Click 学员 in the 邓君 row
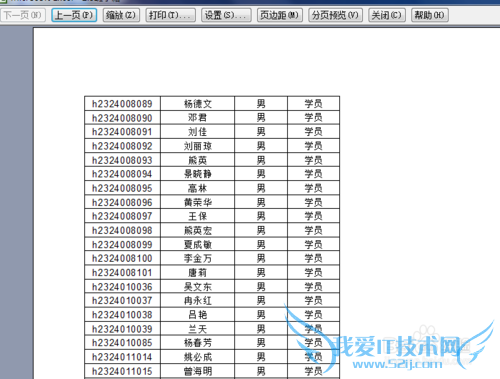The width and height of the screenshot is (500, 379). click(x=313, y=118)
